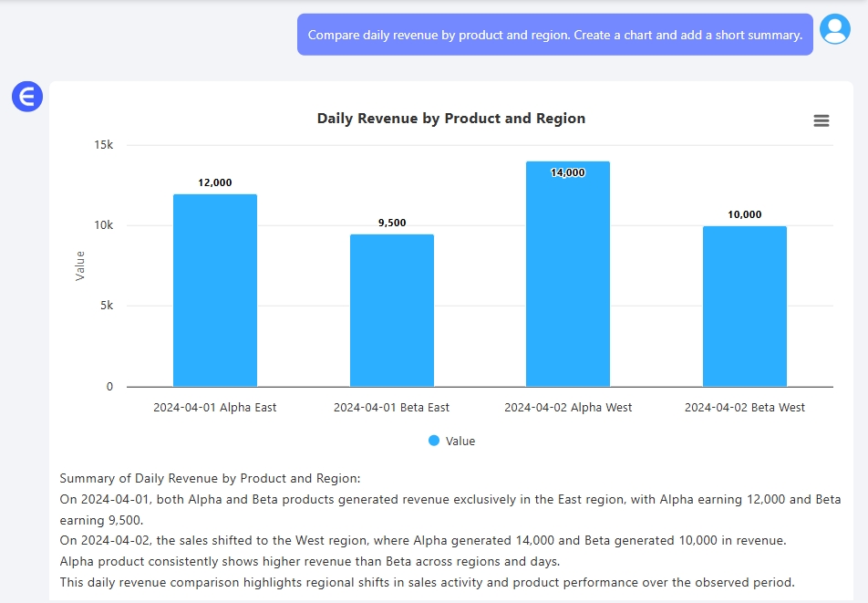868x603 pixels.
Task: Click the "2024-04-01 Alpha East" axis label
Action: tap(215, 408)
